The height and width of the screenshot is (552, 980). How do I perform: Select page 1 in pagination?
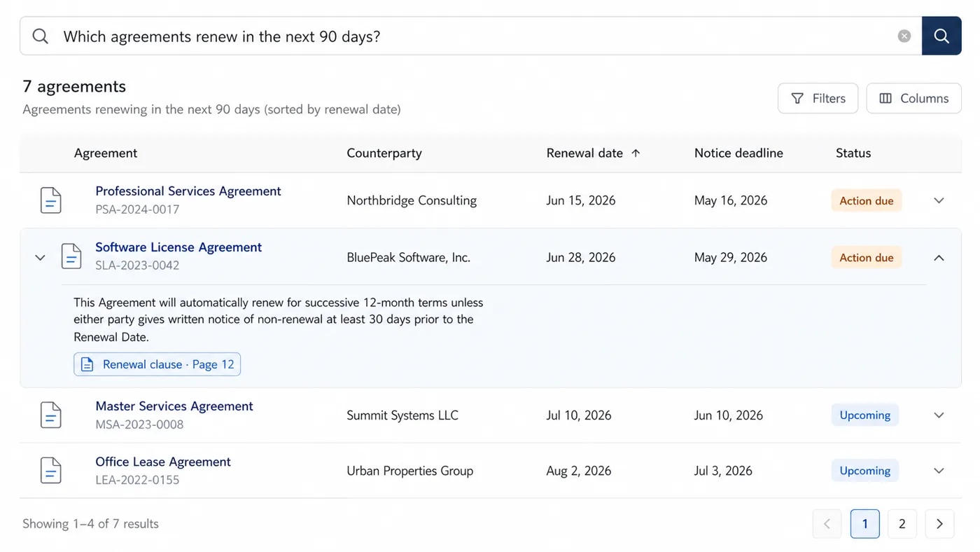click(x=865, y=524)
